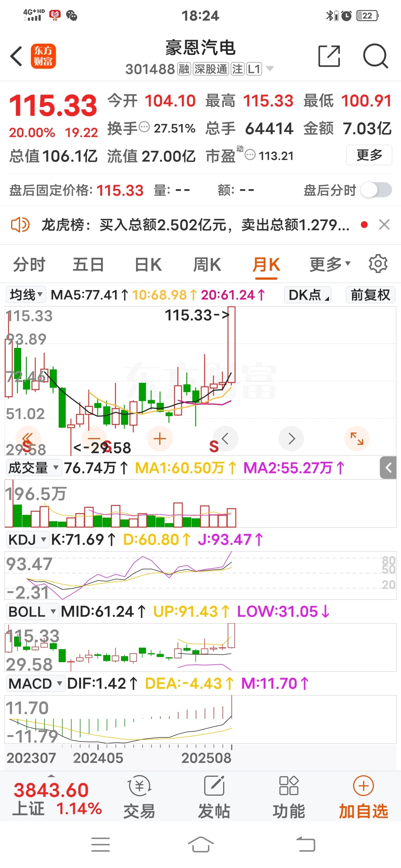Tap the speaker announcement icon
Viewport: 401px width, 868px height.
pos(20,225)
